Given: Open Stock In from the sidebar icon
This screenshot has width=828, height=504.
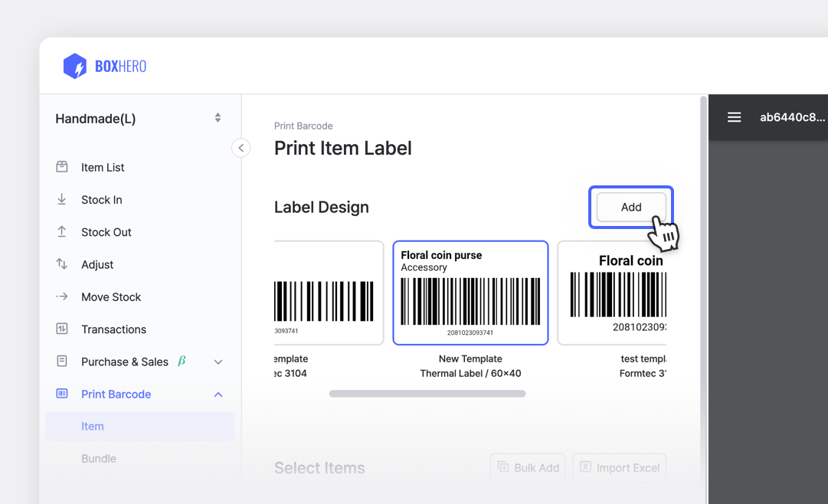Looking at the screenshot, I should [x=61, y=199].
